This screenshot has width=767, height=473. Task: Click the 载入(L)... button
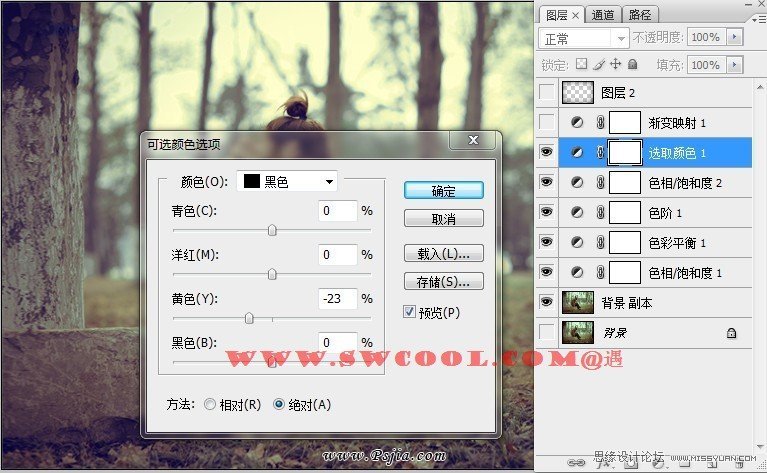coord(444,253)
